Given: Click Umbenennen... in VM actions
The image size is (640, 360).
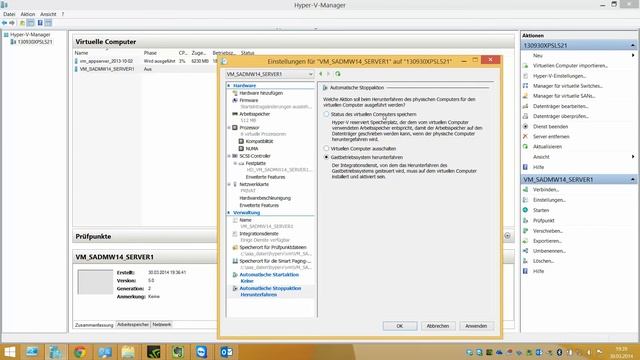Looking at the screenshot, I should (x=549, y=251).
